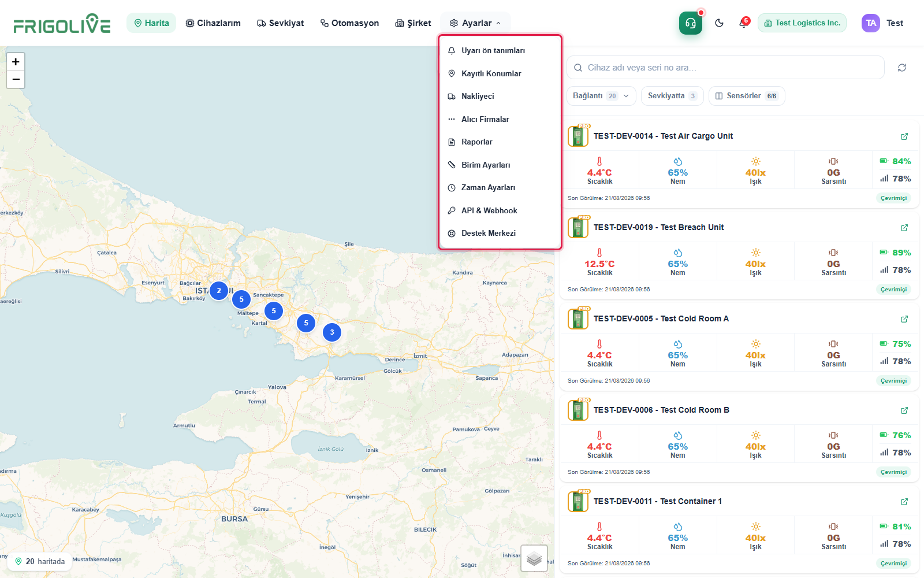The image size is (924, 578).
Task: Open Nakliyeci settings entry
Action: pyautogui.click(x=500, y=97)
